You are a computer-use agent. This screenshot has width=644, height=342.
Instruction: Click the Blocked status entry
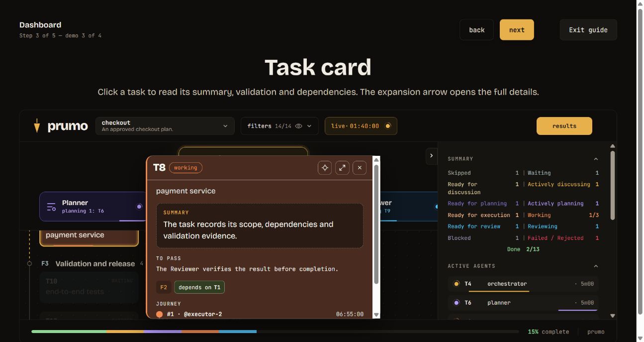pos(483,238)
